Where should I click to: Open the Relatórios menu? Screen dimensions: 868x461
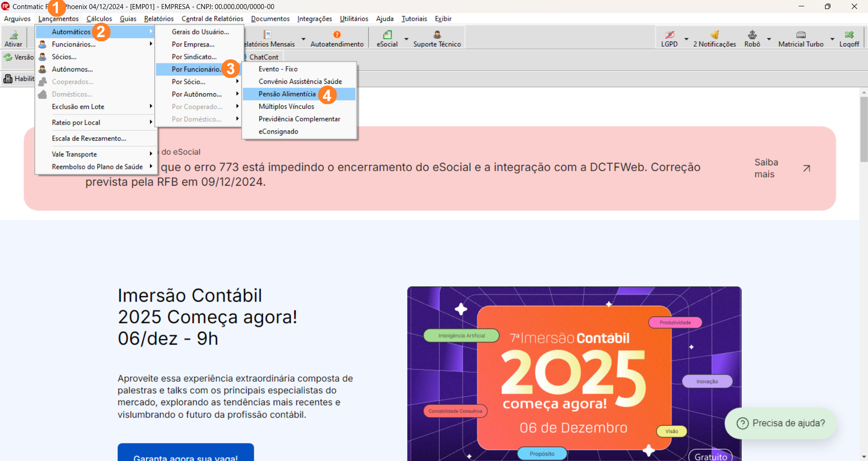coord(159,19)
